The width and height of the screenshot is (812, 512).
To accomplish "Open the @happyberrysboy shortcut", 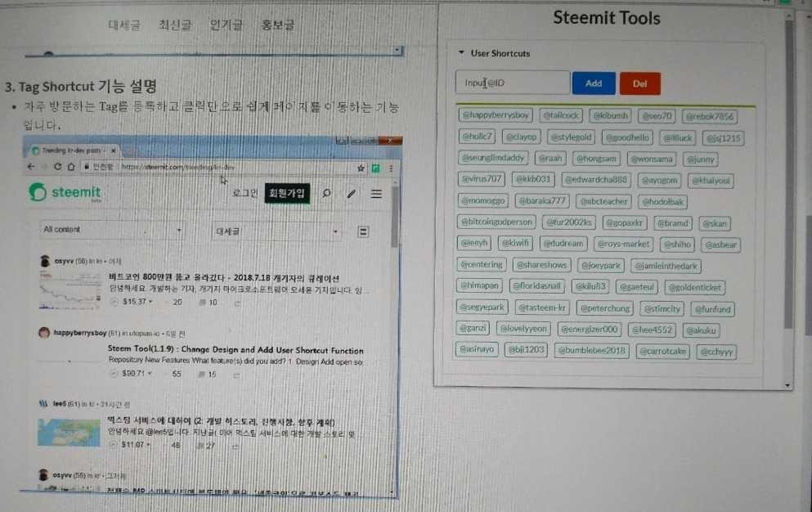I will click(x=495, y=115).
